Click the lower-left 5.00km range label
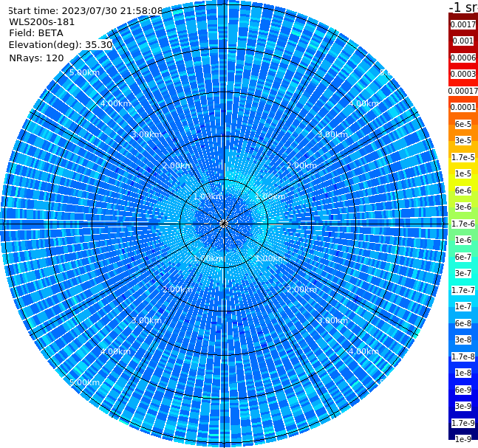 (x=84, y=382)
